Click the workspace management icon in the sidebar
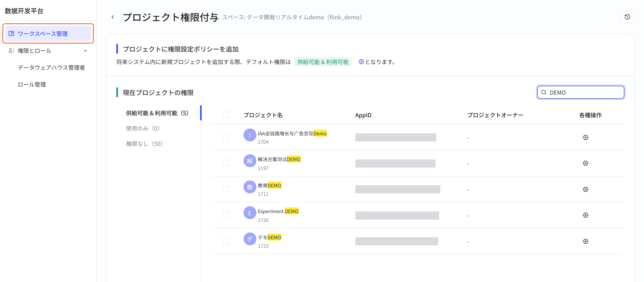This screenshot has height=282, width=644. (11, 33)
